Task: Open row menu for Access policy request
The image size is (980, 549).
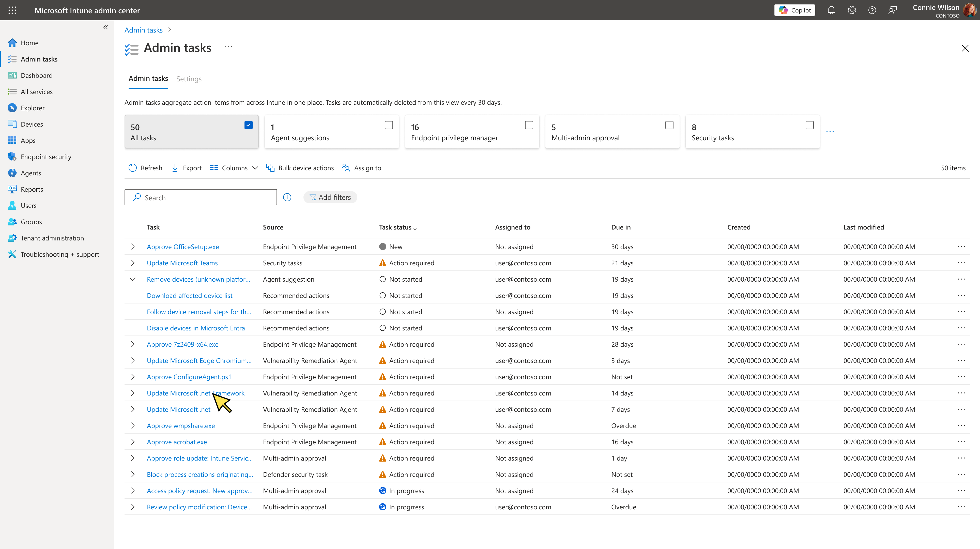Action: pyautogui.click(x=961, y=491)
